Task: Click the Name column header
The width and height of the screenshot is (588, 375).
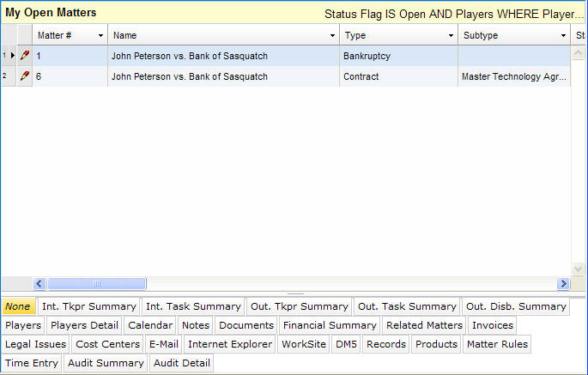Action: [223, 35]
